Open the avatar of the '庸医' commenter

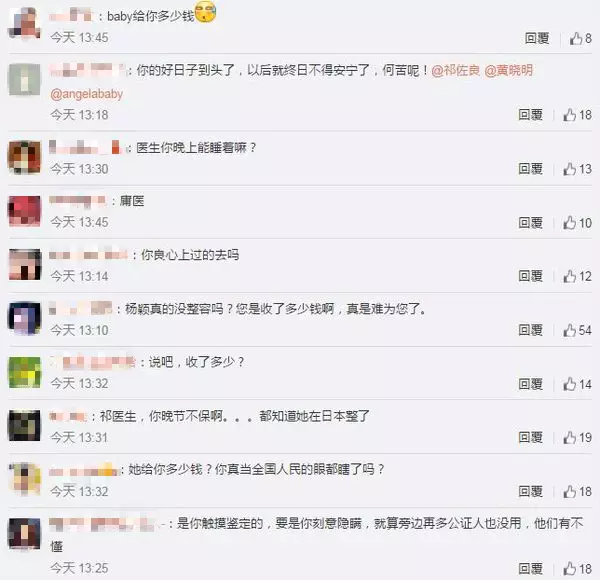point(24,211)
